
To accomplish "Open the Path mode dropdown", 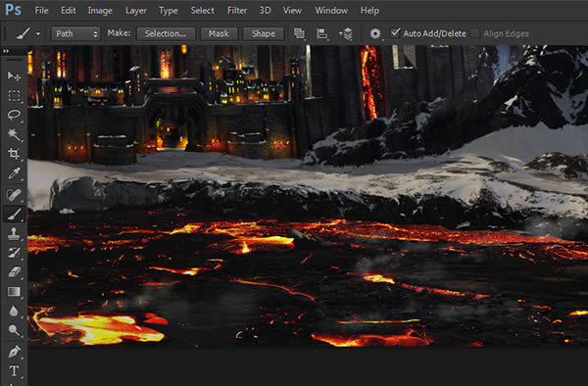I will click(75, 33).
